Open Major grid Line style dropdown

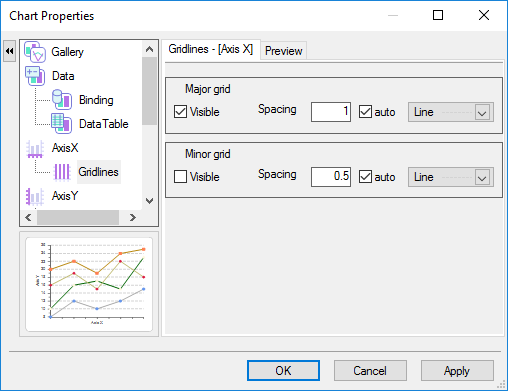point(451,112)
